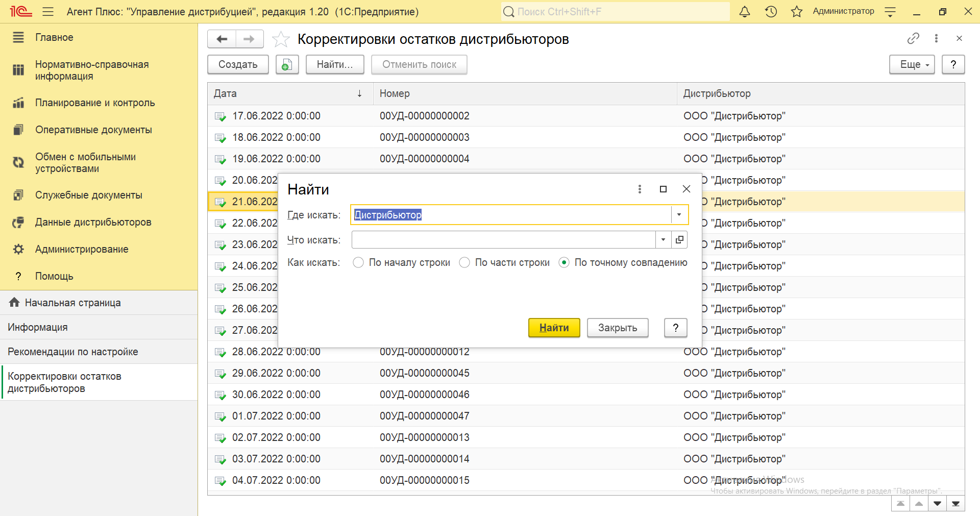
Task: Click the Найти... toolbar button
Action: (335, 64)
